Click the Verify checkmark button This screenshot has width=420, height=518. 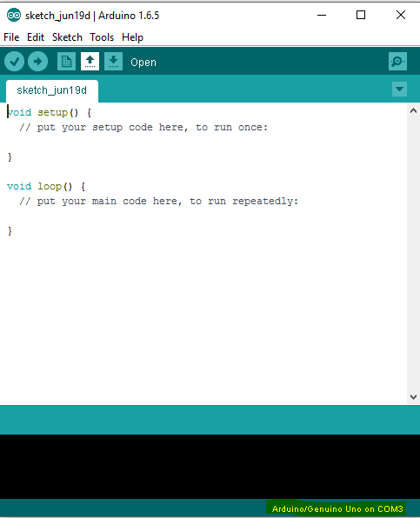[14, 62]
